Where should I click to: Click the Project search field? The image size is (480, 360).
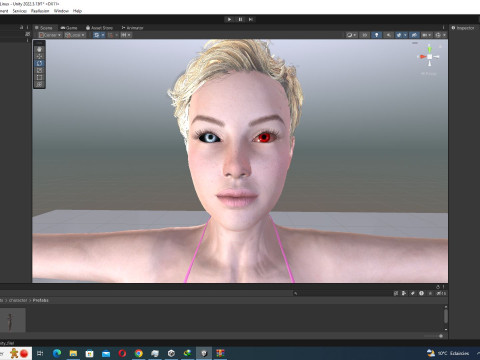pyautogui.click(x=342, y=293)
